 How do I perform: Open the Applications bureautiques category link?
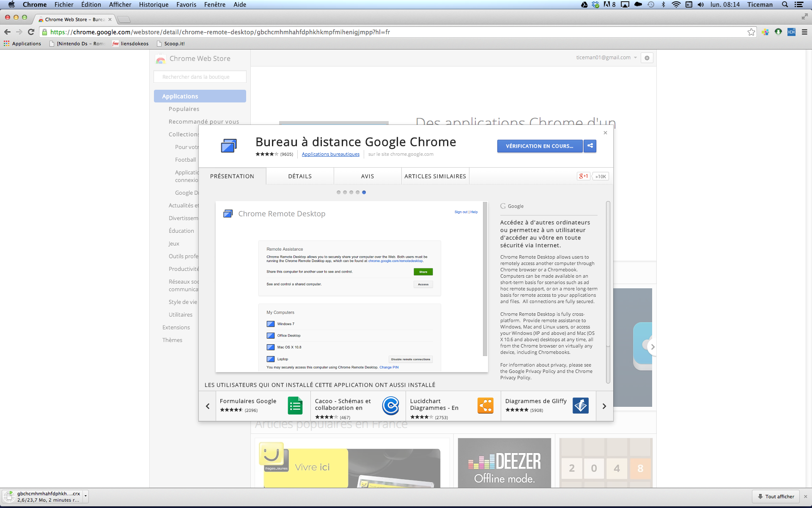click(331, 154)
